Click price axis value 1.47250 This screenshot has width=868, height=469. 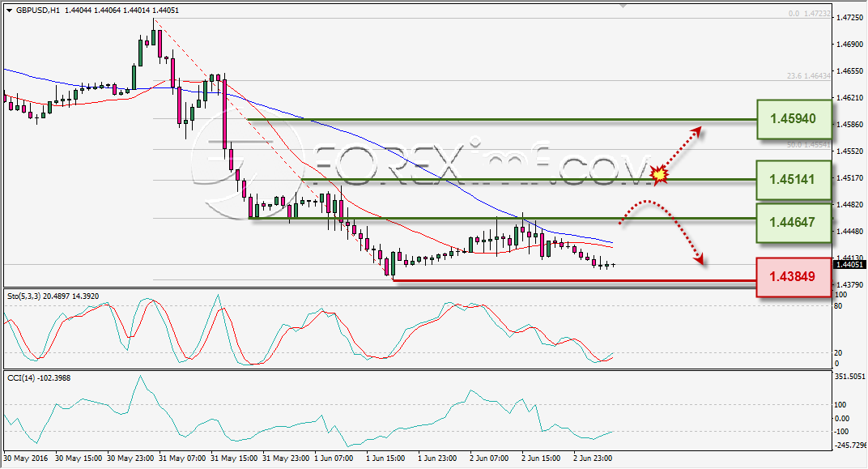click(849, 18)
